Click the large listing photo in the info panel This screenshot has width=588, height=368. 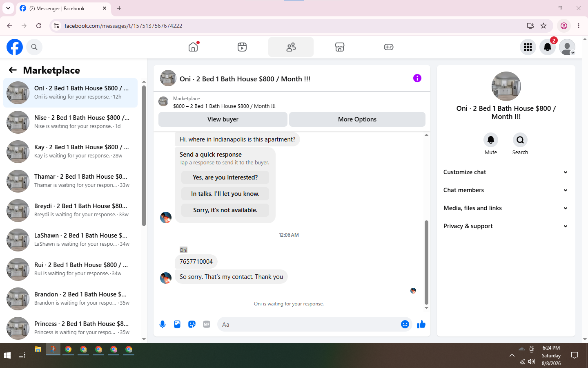coord(506,86)
